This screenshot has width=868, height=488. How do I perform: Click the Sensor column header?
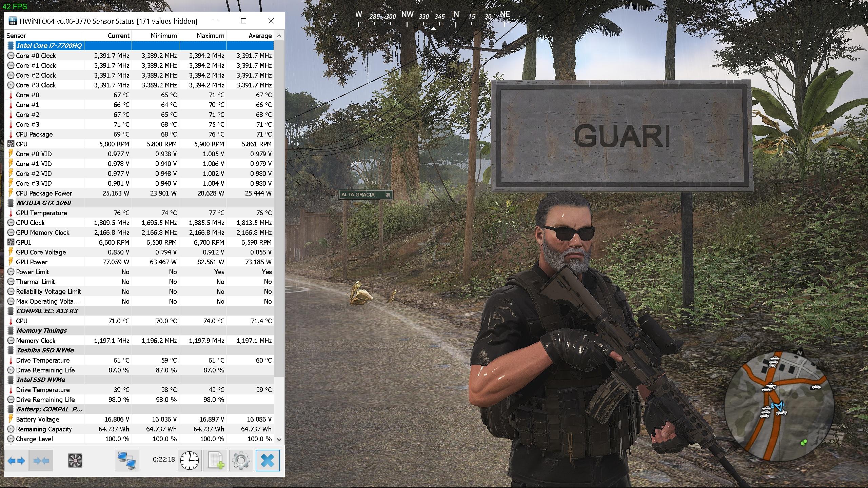click(x=16, y=36)
